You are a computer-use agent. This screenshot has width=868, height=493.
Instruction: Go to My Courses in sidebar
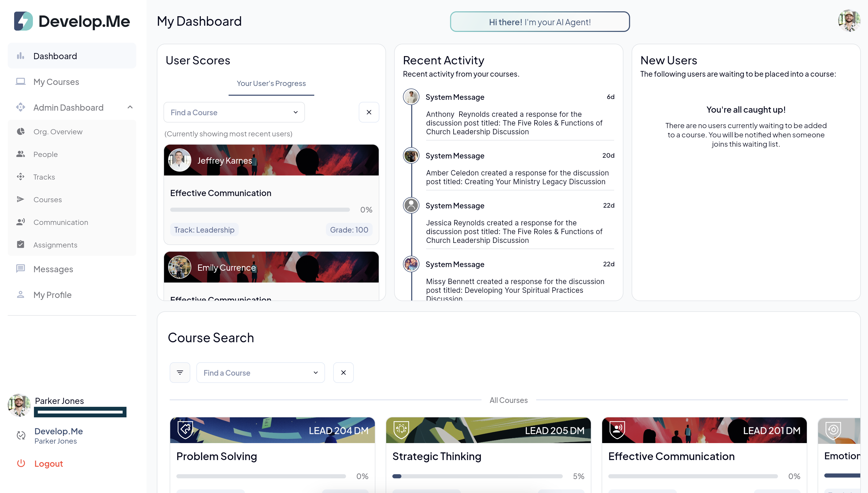coord(56,82)
